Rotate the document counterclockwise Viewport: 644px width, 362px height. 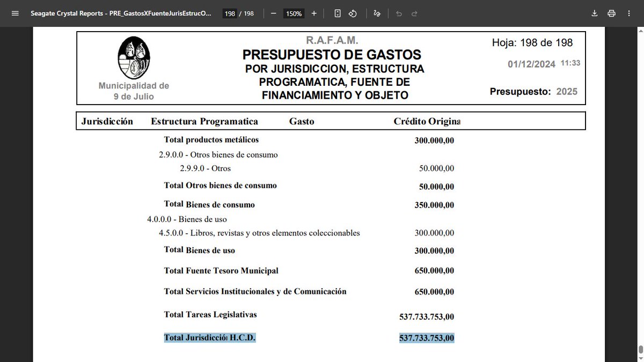(353, 13)
